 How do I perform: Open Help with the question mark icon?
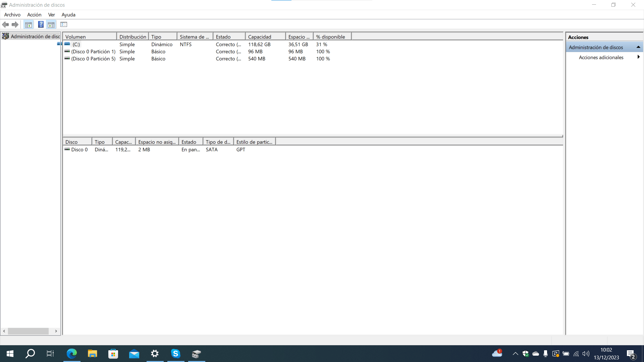(x=41, y=24)
